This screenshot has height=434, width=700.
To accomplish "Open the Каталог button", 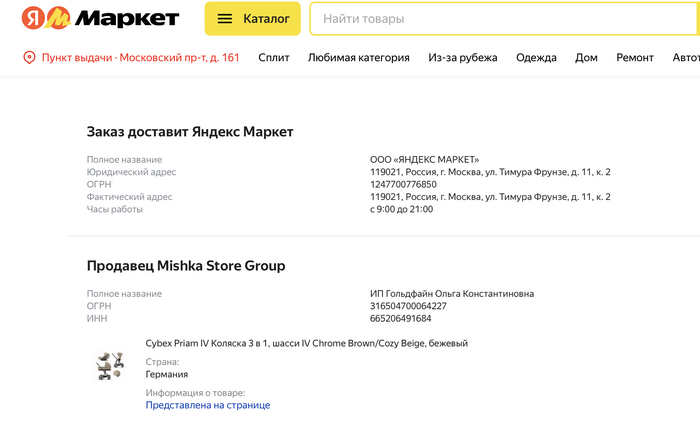I will tap(253, 19).
